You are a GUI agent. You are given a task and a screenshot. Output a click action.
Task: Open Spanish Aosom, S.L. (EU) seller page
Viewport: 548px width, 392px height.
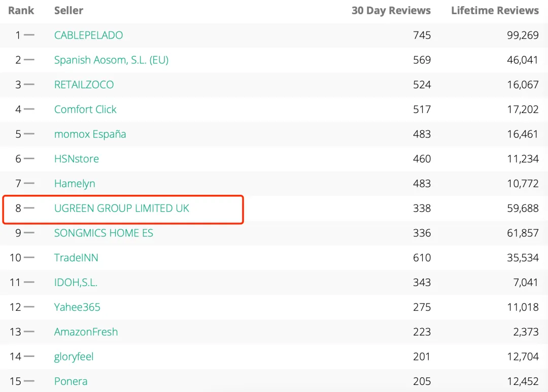coord(111,60)
